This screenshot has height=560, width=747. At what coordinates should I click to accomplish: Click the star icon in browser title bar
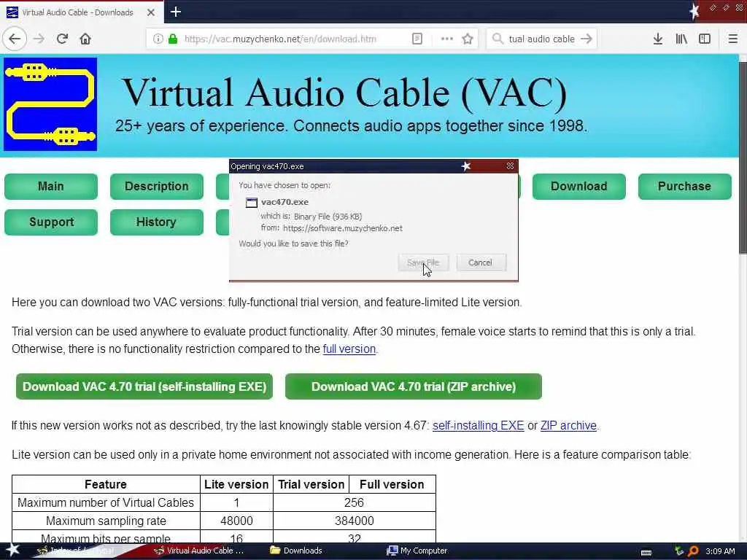point(694,11)
